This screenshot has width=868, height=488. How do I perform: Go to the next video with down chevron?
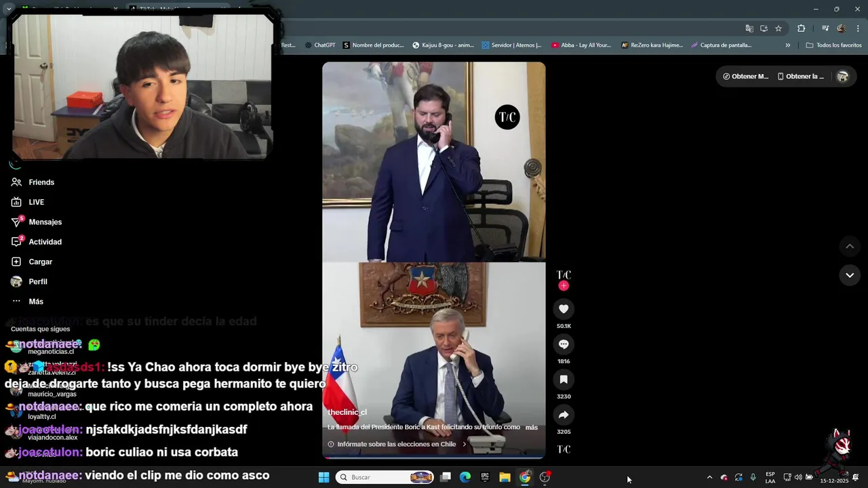[x=850, y=274]
